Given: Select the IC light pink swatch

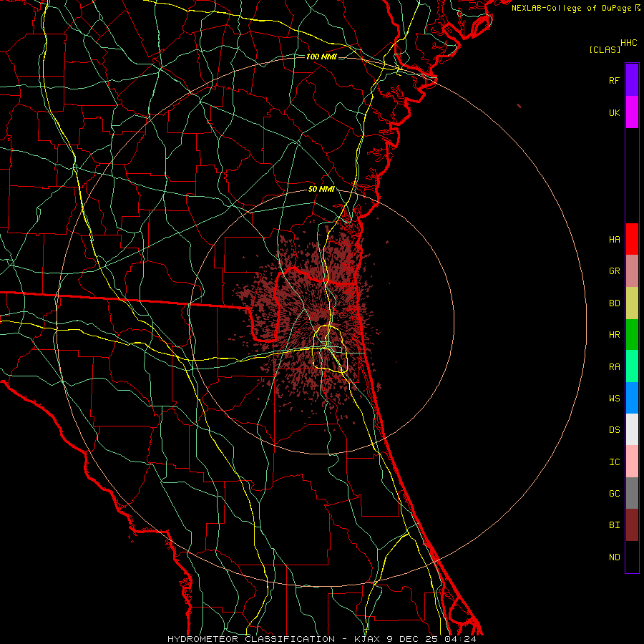Looking at the screenshot, I should coord(632,462).
